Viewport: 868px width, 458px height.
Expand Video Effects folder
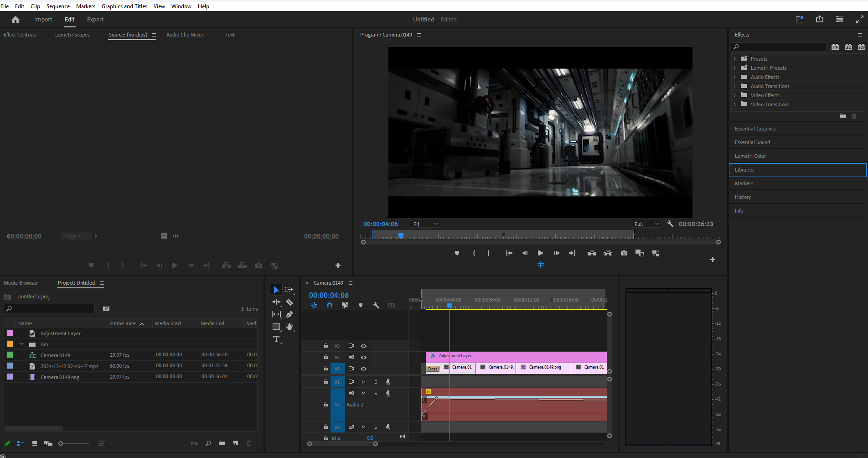click(x=735, y=95)
